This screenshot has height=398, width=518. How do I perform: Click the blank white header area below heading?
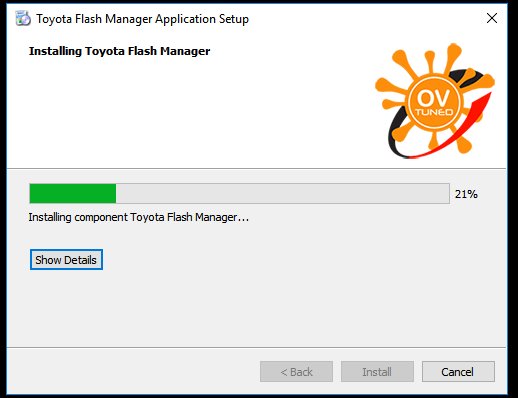[x=187, y=113]
